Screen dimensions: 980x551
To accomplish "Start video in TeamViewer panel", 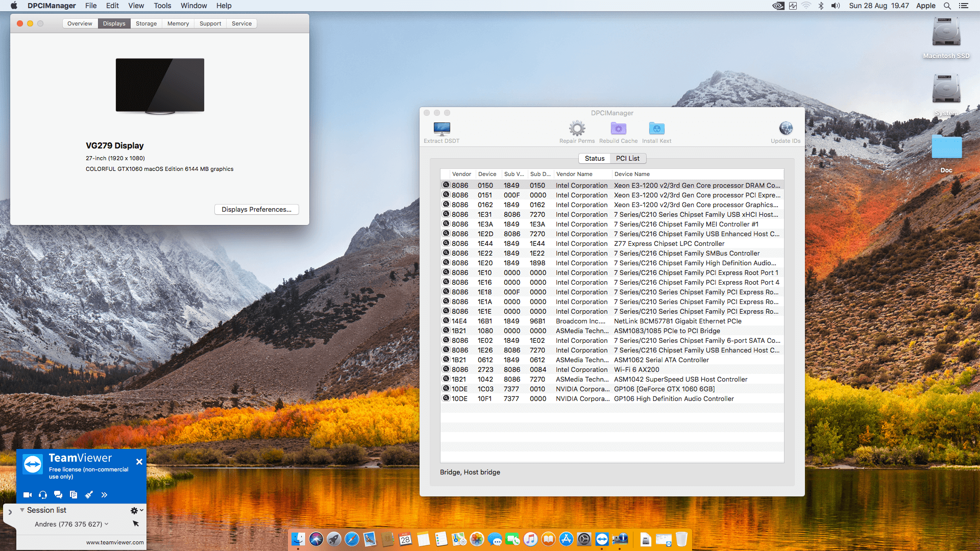I will click(28, 495).
